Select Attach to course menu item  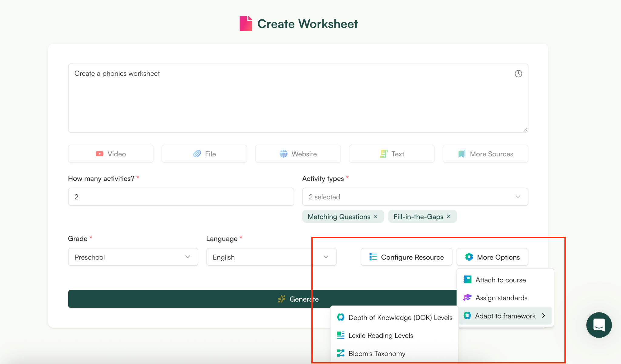500,280
